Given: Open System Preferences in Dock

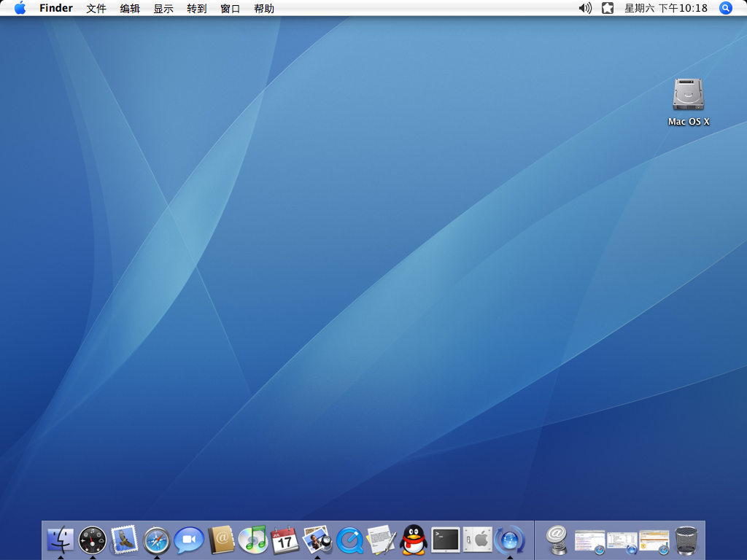Looking at the screenshot, I should pos(477,540).
